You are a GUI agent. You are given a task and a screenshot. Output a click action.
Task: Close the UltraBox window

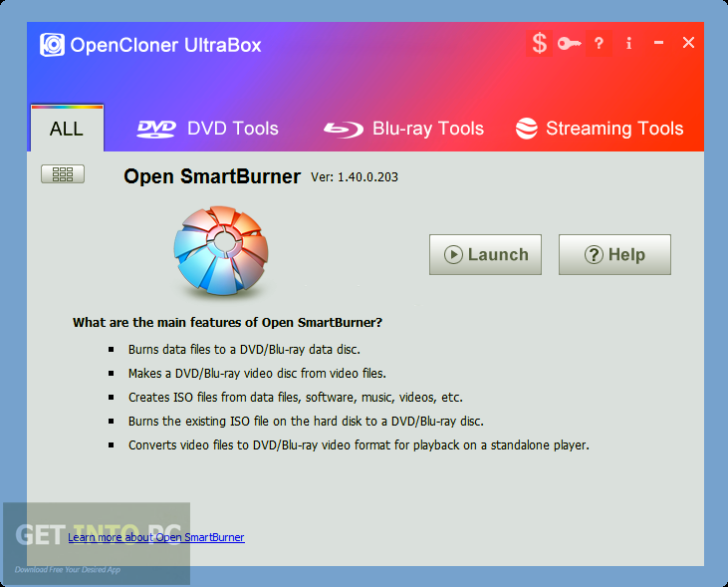[688, 43]
